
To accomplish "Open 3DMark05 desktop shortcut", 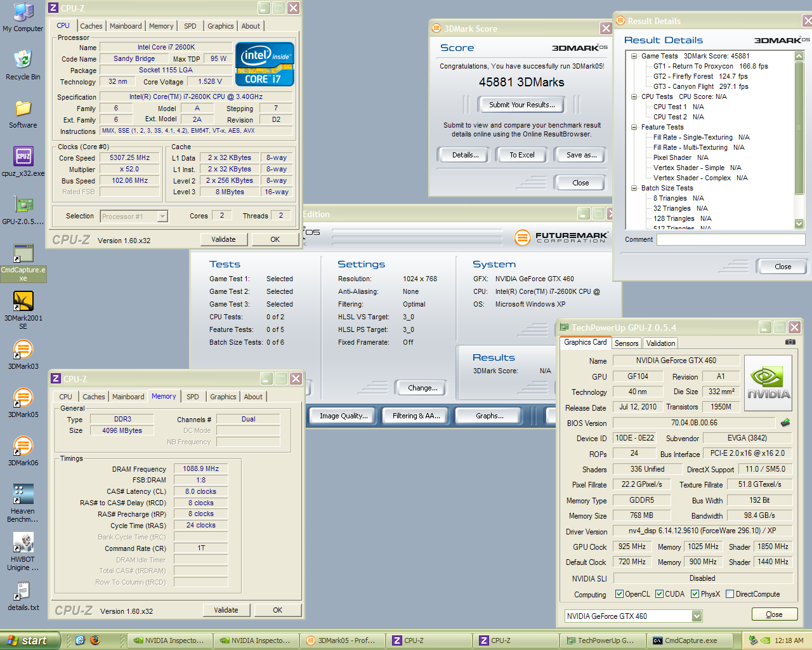I will tap(23, 402).
